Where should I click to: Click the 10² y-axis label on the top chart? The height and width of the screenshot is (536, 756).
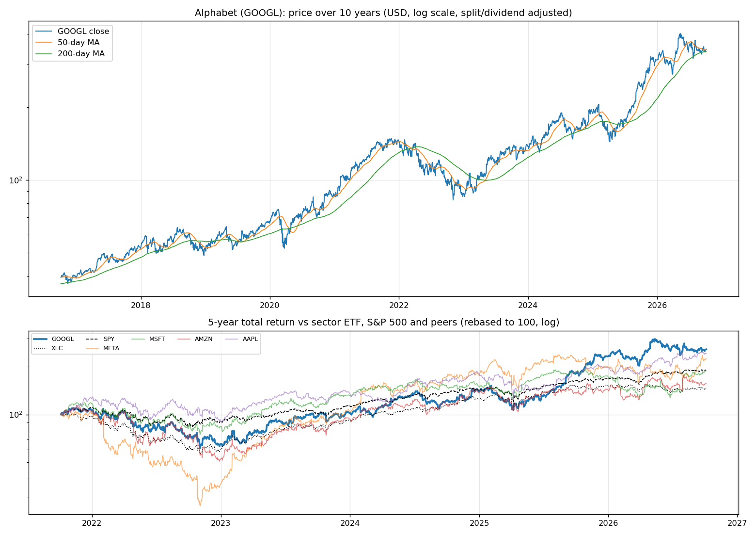(x=16, y=180)
